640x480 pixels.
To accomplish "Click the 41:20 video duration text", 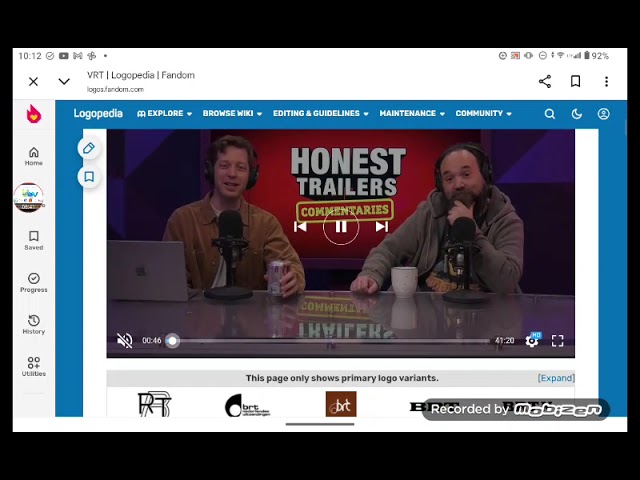I will [x=504, y=340].
